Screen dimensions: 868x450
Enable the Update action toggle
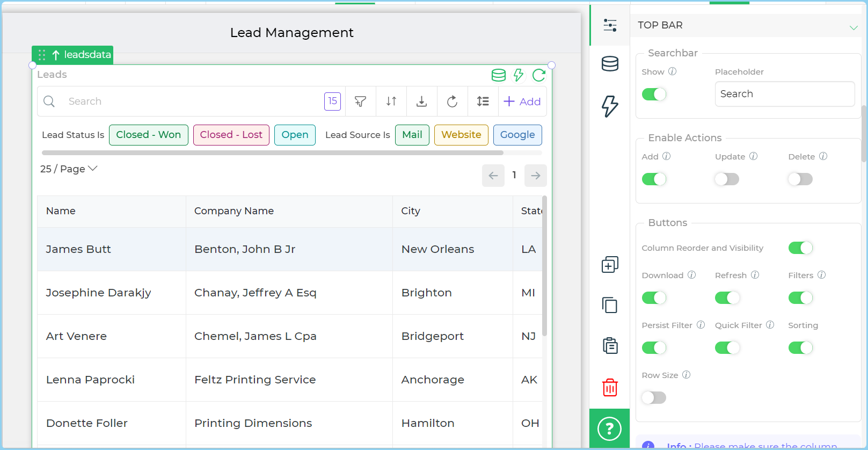tap(727, 179)
